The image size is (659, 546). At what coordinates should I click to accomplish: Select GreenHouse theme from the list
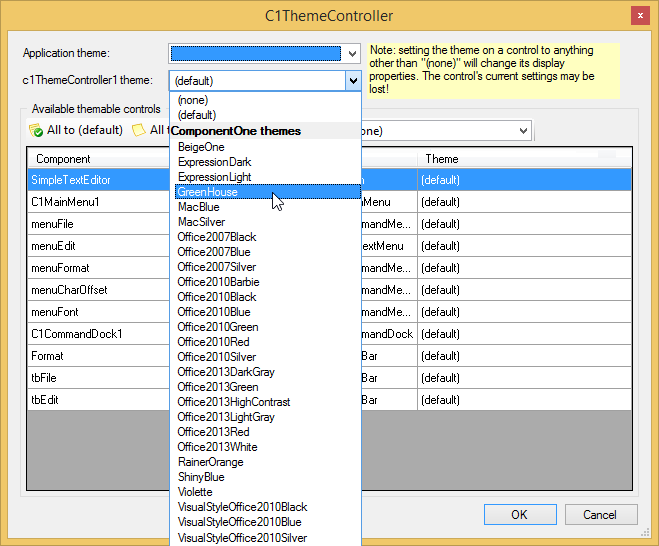pos(207,192)
